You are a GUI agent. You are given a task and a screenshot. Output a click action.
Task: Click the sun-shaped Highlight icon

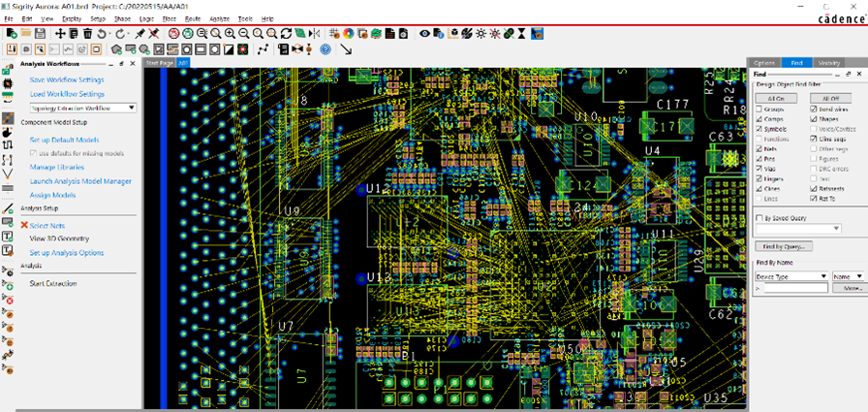pyautogui.click(x=481, y=33)
